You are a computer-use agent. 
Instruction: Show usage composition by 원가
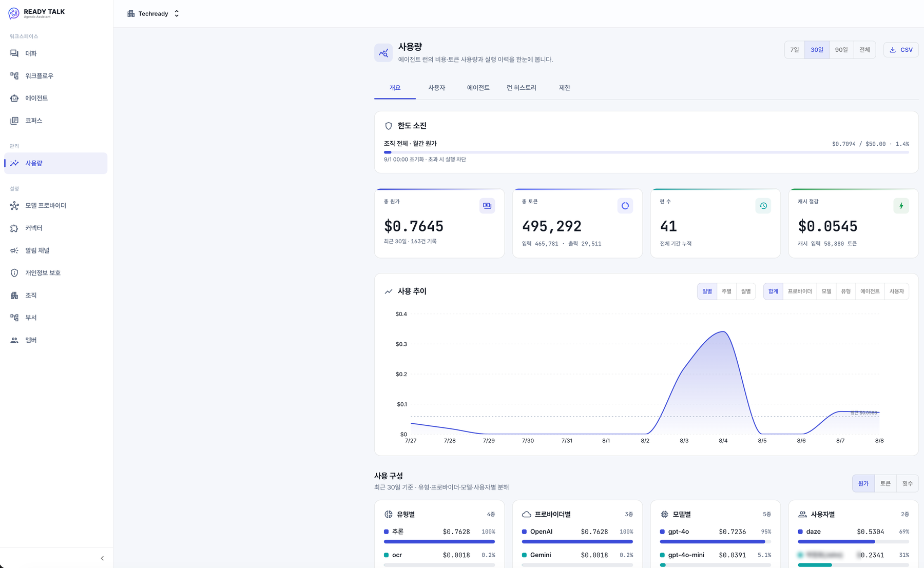[863, 483]
